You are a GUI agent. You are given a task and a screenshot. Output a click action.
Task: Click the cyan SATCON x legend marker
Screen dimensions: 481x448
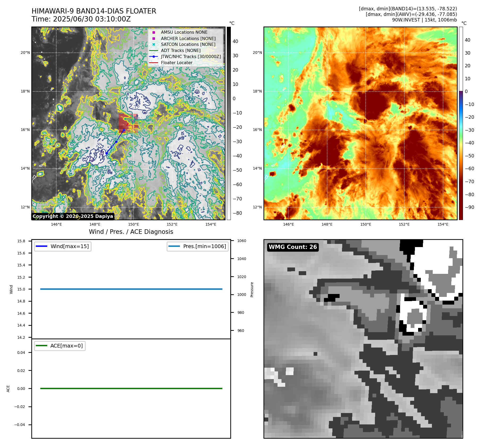[154, 45]
